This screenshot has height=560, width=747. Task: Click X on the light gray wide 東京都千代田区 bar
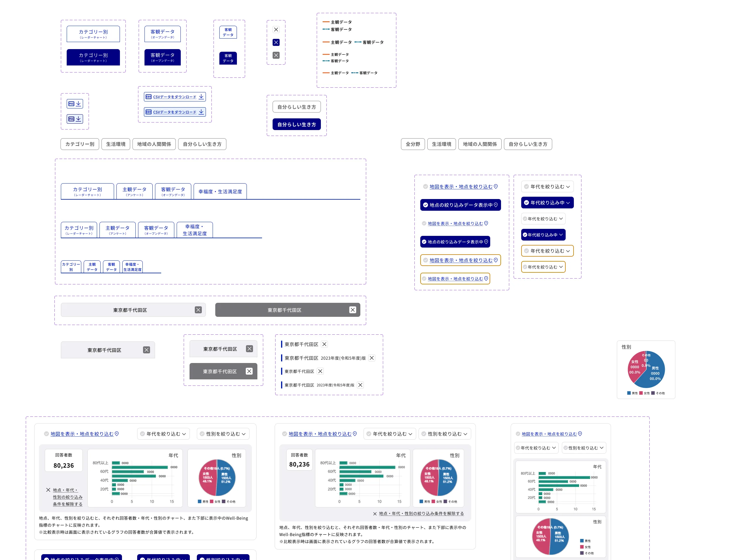pyautogui.click(x=198, y=310)
